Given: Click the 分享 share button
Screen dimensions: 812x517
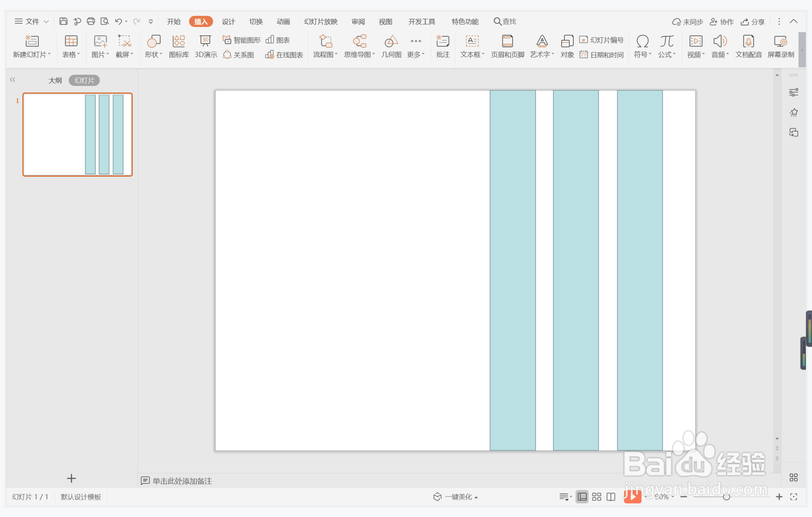Looking at the screenshot, I should 753,22.
